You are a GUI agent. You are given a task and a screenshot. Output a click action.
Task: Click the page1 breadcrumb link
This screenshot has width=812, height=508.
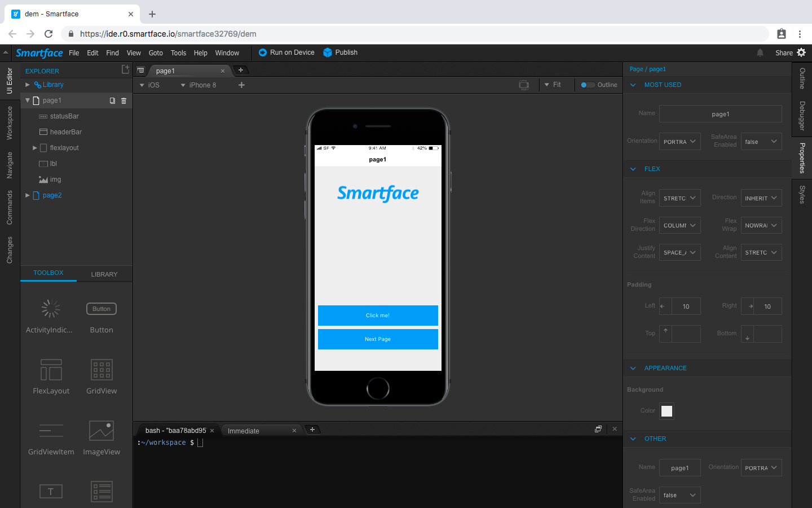[657, 69]
